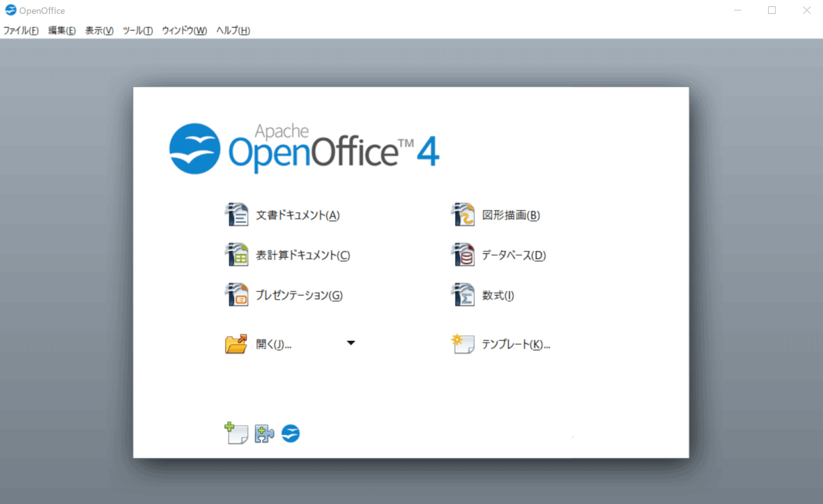Click the Calc spreadsheet icon
This screenshot has height=504, width=823.
pos(236,255)
